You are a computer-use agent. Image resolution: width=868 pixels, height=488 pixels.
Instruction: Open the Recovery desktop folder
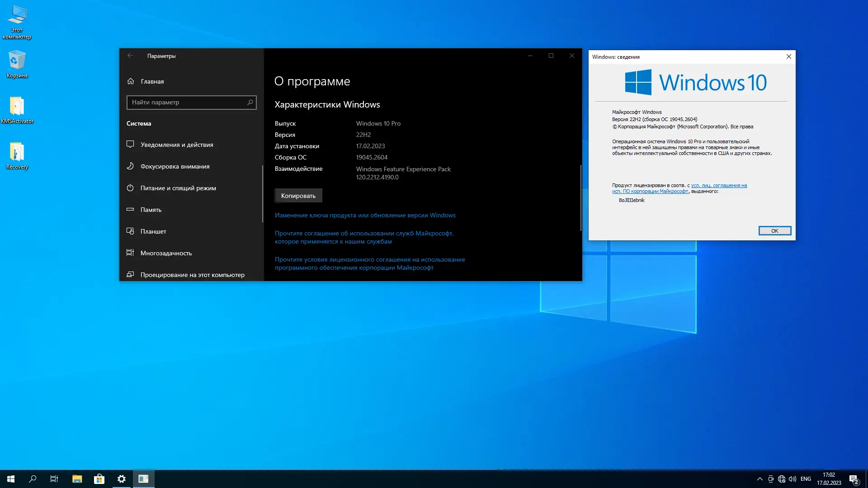click(17, 152)
